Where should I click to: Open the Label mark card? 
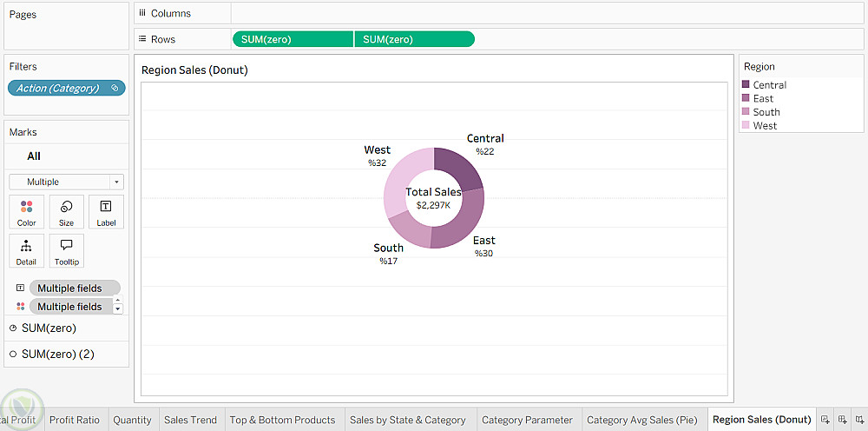click(x=106, y=212)
